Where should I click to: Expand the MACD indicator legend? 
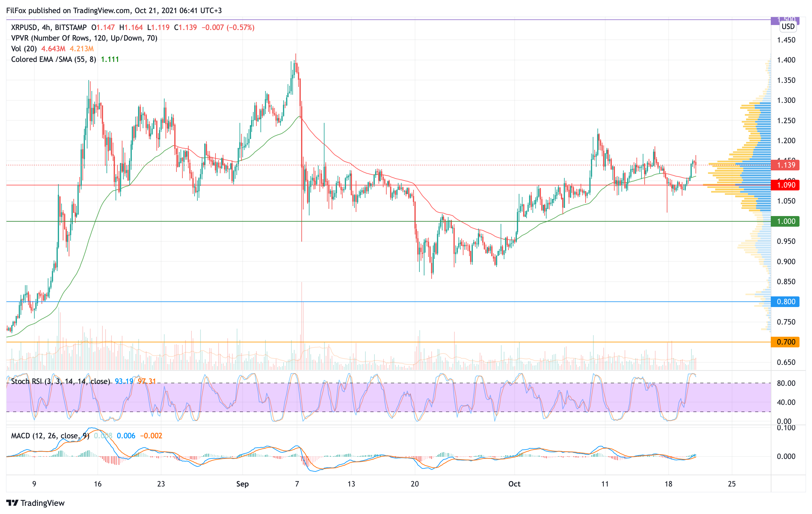click(50, 436)
